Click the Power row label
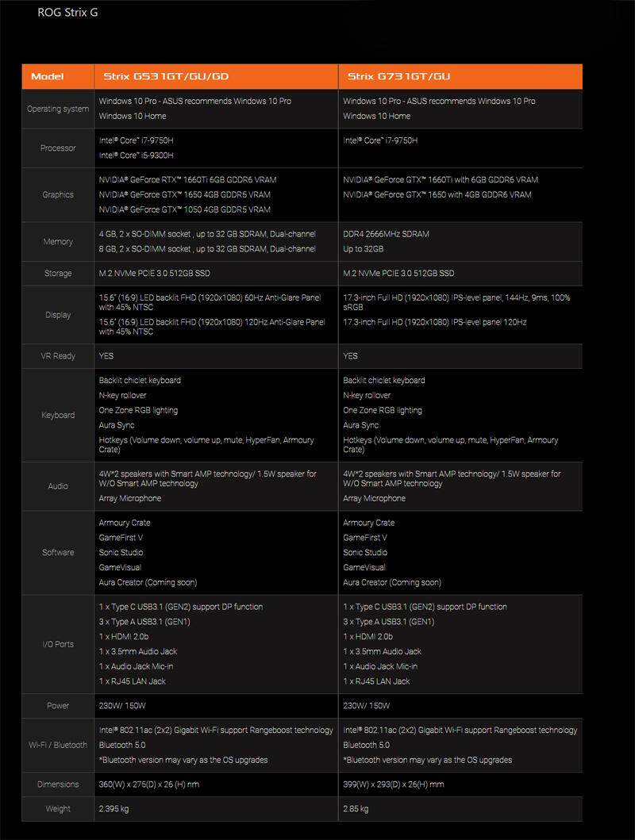Viewport: 635px width, 840px height. 58,706
